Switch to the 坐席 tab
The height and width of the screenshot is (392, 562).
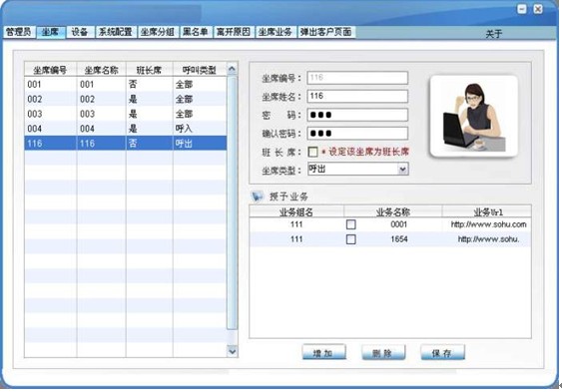point(50,32)
